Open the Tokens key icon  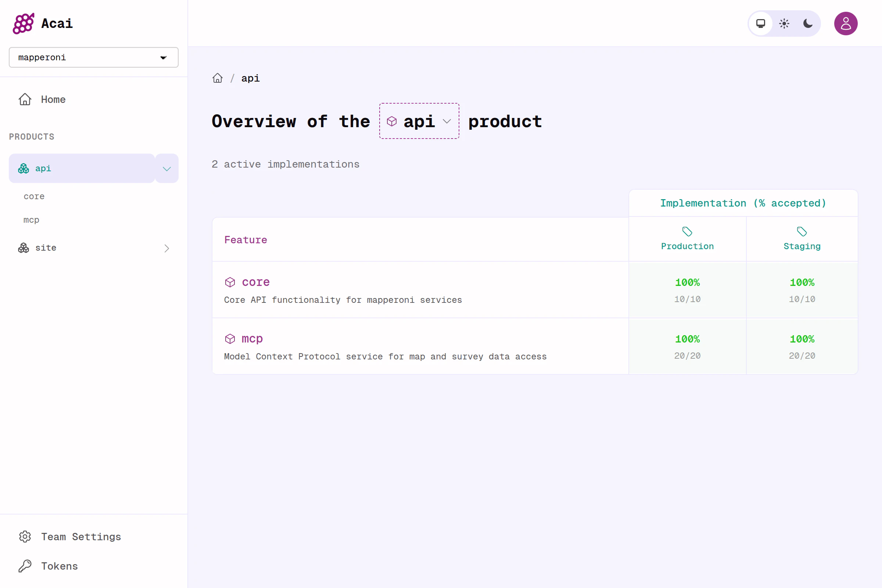pyautogui.click(x=25, y=566)
